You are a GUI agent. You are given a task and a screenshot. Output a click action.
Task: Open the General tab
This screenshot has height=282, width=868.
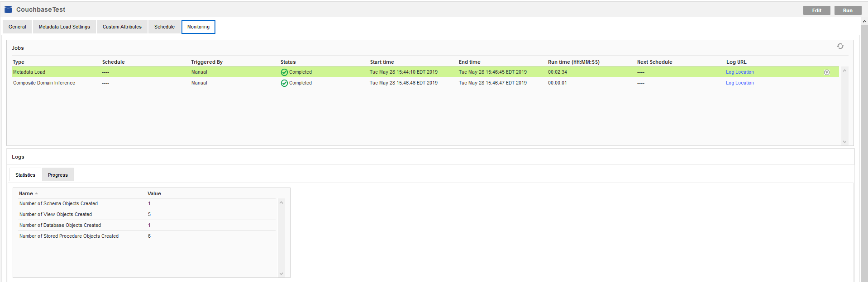point(17,27)
